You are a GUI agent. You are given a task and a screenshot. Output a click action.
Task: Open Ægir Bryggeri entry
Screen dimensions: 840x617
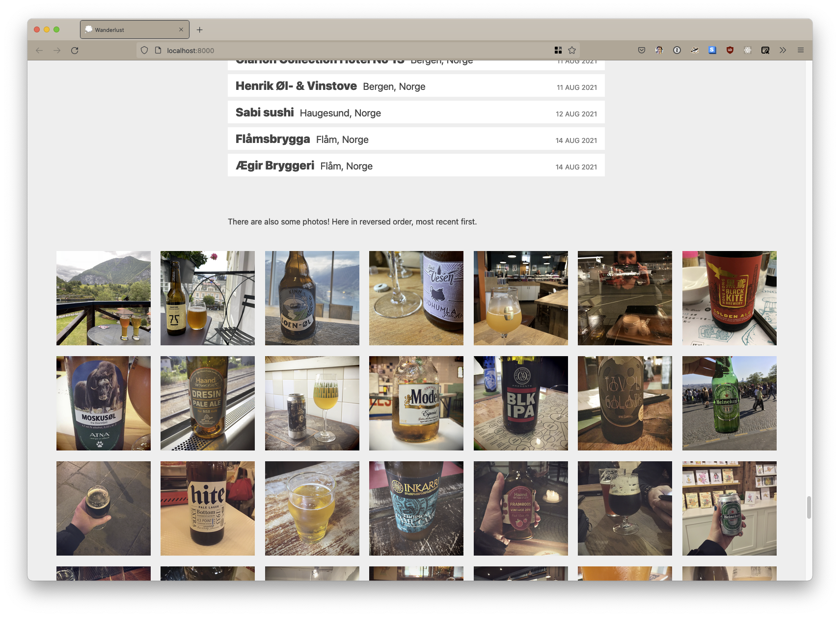(x=416, y=166)
